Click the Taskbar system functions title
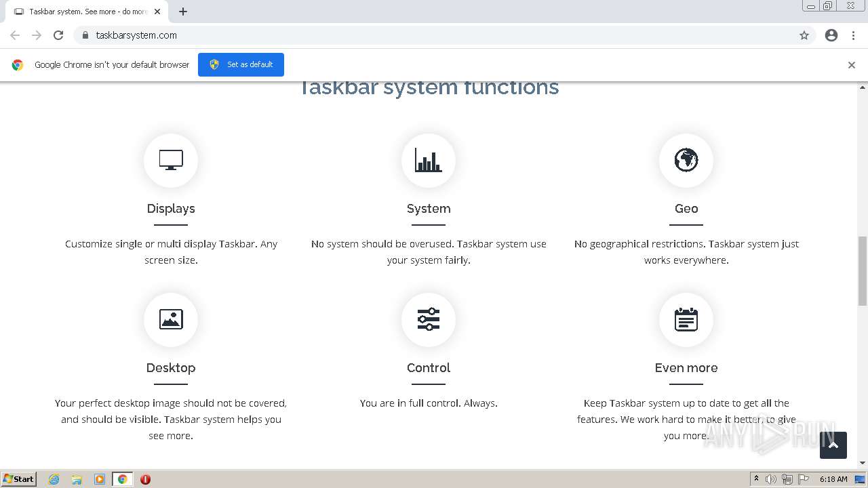Screen dimensions: 868x488 (x=429, y=87)
